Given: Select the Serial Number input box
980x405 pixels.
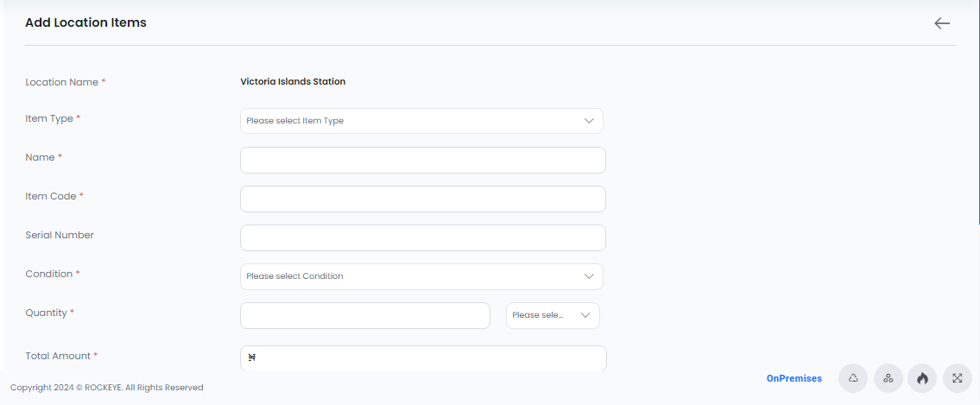Looking at the screenshot, I should coord(422,237).
